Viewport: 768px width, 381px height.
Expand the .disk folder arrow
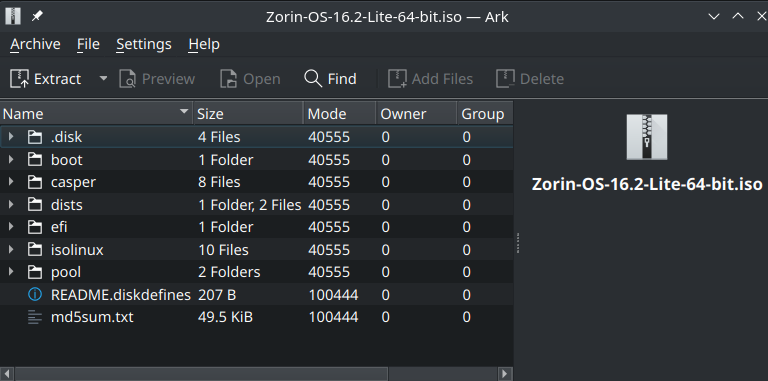(11, 137)
